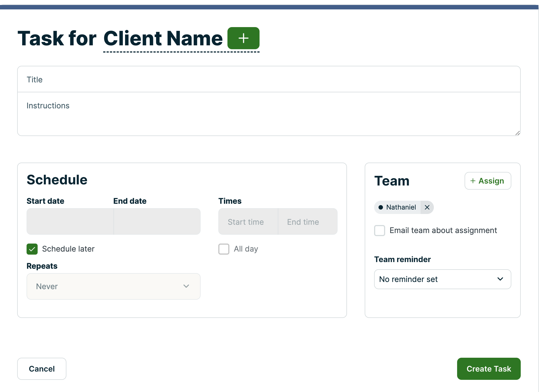539x392 pixels.
Task: Click the green plus button beside Client Name
Action: tap(243, 38)
